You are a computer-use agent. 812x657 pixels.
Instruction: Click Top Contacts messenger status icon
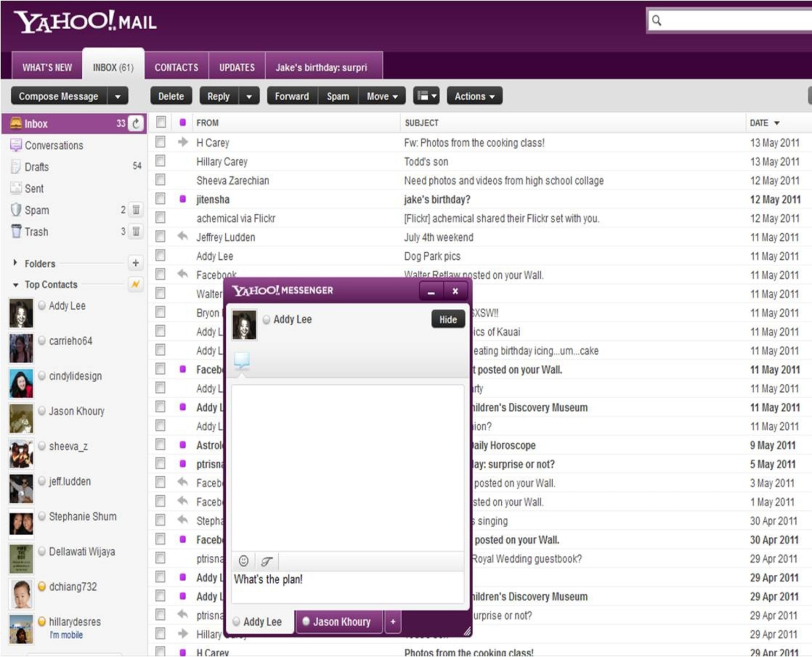point(135,284)
